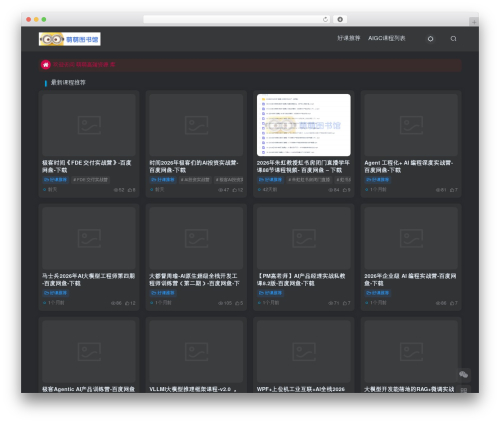Click like icon on Agent 工程化 card
The height and width of the screenshot is (423, 500).
(x=452, y=190)
